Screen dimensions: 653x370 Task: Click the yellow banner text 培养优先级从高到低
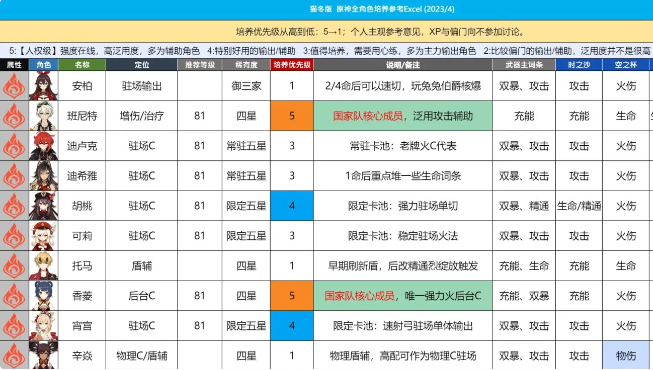pyautogui.click(x=275, y=32)
